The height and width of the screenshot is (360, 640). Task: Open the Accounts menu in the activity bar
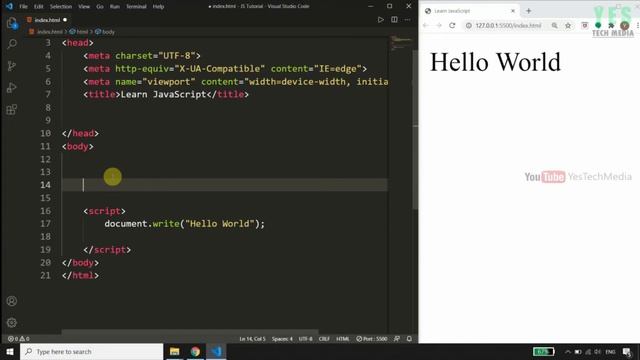12,301
